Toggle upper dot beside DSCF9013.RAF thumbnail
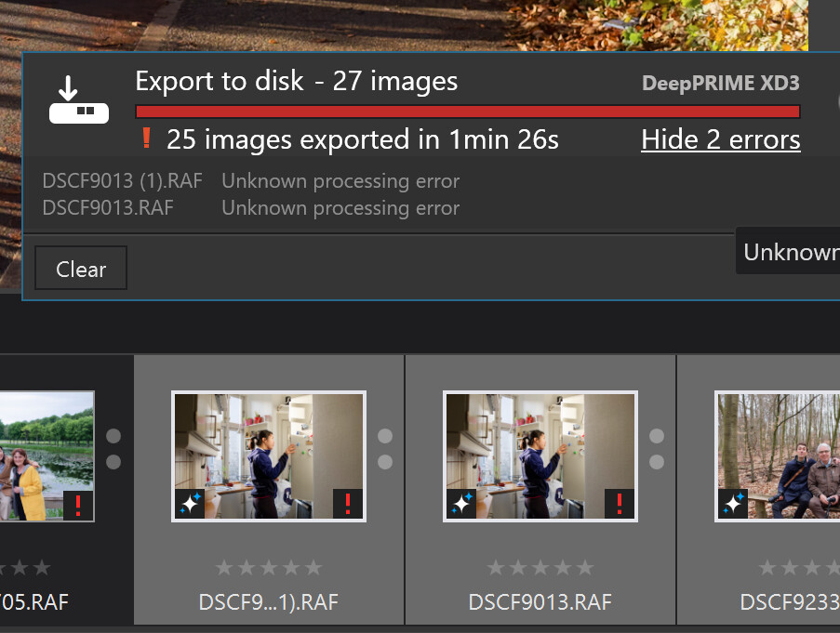The image size is (840, 633). (x=657, y=436)
